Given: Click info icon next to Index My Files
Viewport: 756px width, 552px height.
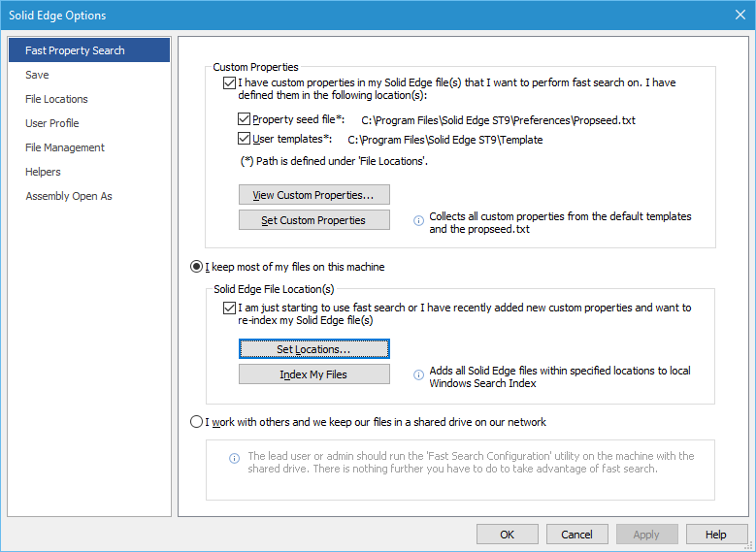Looking at the screenshot, I should pyautogui.click(x=418, y=374).
